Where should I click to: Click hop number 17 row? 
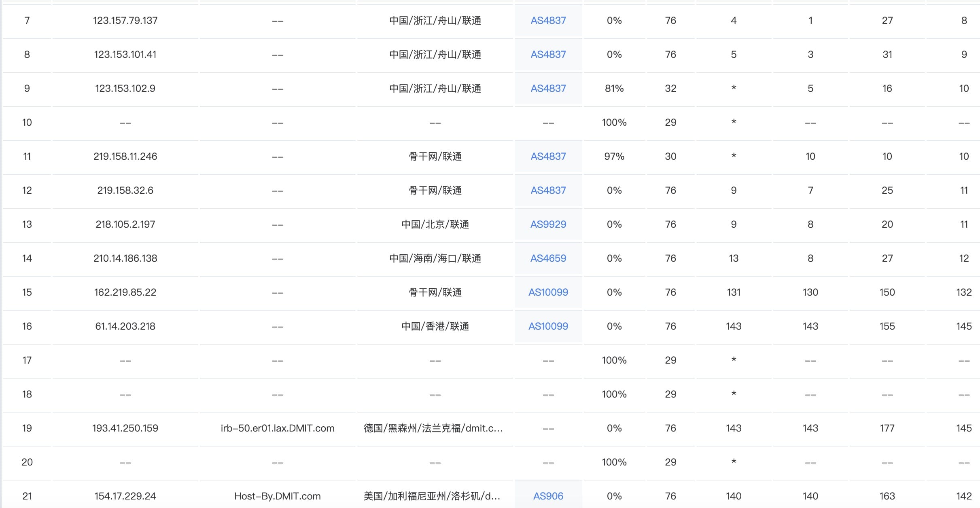(27, 360)
